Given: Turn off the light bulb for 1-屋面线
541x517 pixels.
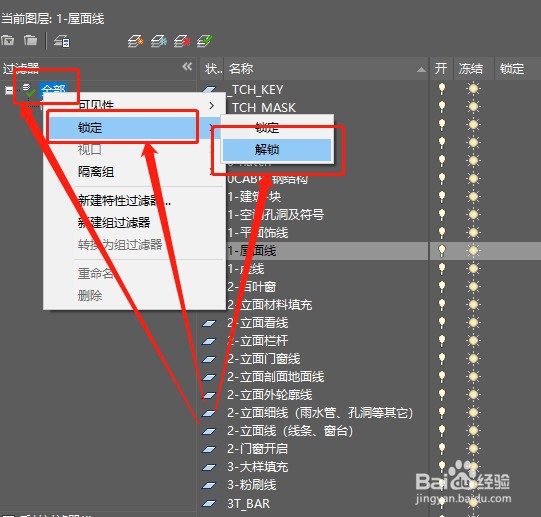Looking at the screenshot, I should click(442, 251).
